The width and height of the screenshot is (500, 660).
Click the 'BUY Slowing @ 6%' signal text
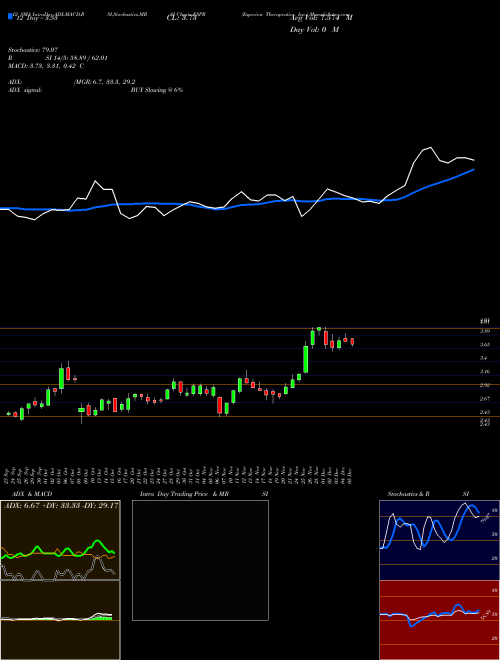(157, 90)
